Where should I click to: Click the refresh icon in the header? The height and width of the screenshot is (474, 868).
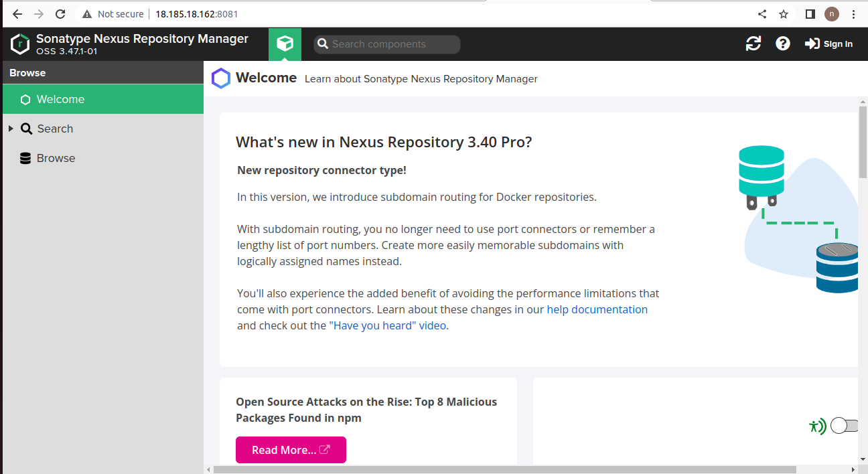(x=753, y=44)
